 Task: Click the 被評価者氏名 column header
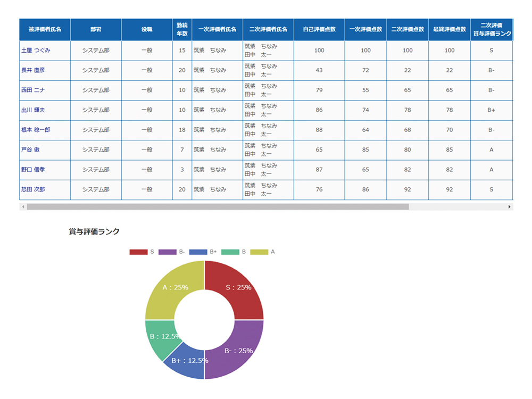tap(45, 29)
